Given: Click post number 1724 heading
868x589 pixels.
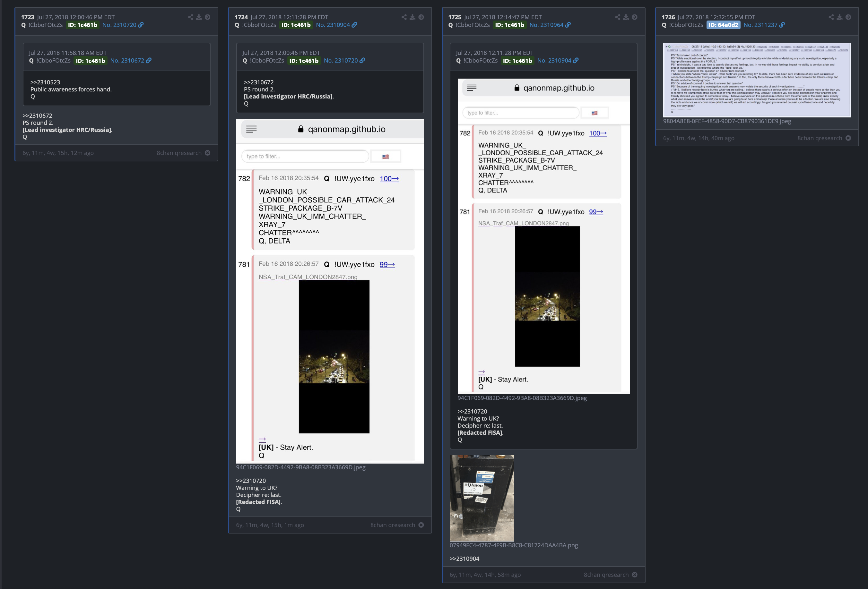Looking at the screenshot, I should [x=241, y=17].
